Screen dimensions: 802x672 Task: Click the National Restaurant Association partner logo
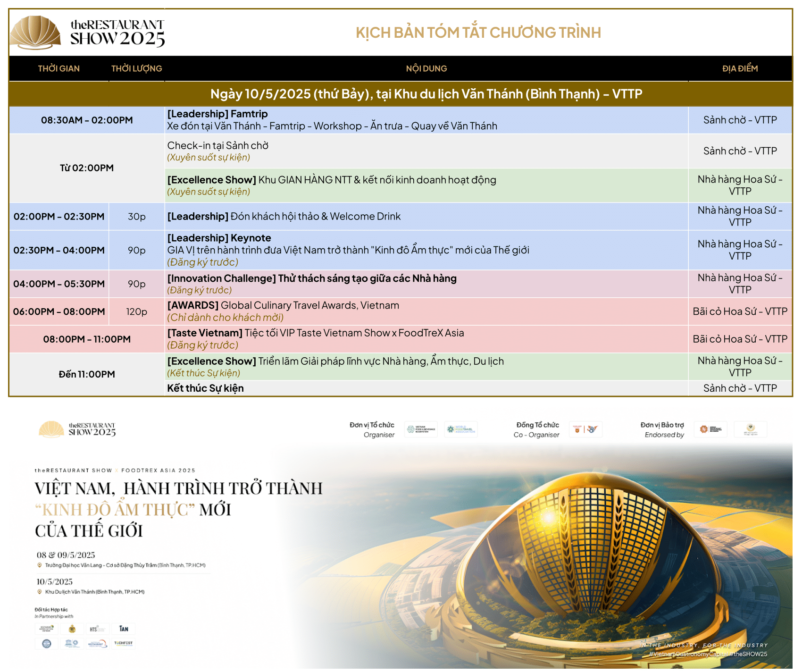(x=98, y=643)
